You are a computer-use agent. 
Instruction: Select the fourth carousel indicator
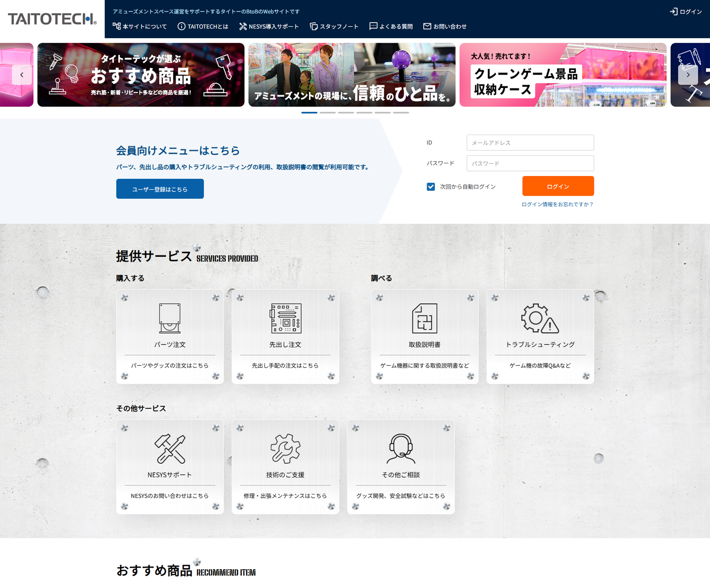(x=364, y=113)
